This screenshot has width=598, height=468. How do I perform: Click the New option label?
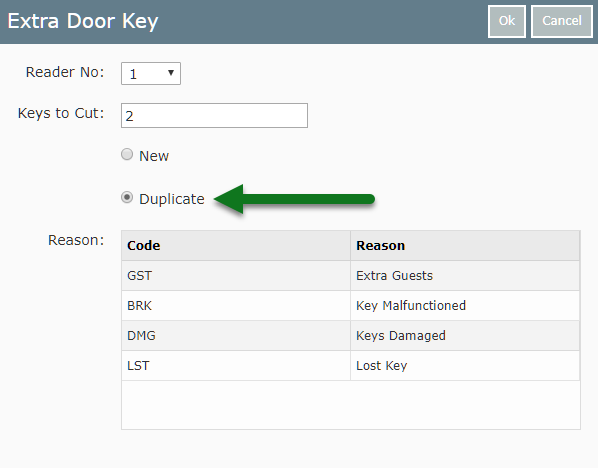point(154,156)
